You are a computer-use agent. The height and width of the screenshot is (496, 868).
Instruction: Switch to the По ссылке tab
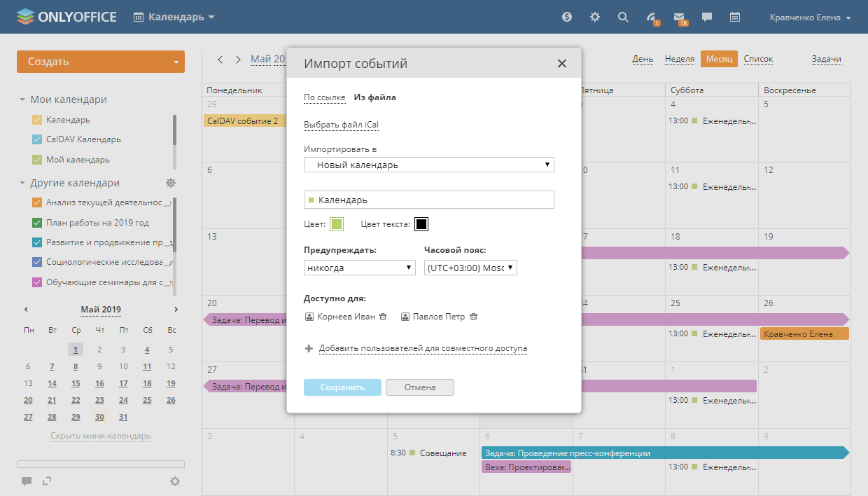[324, 97]
